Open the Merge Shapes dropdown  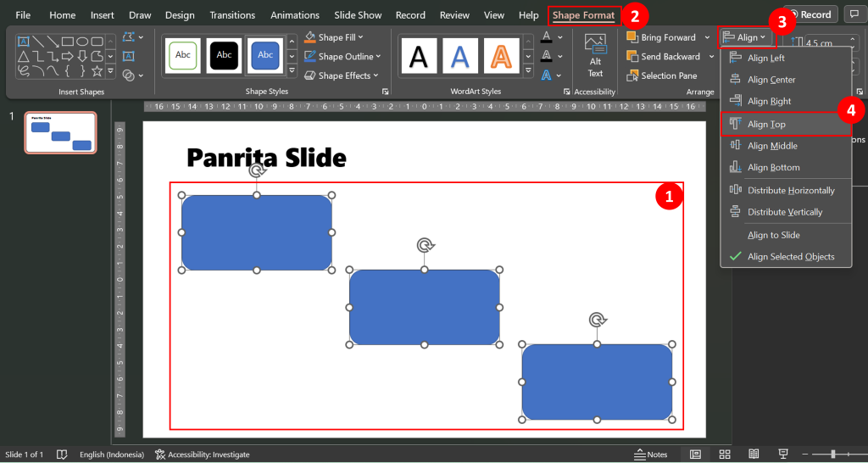pos(133,75)
